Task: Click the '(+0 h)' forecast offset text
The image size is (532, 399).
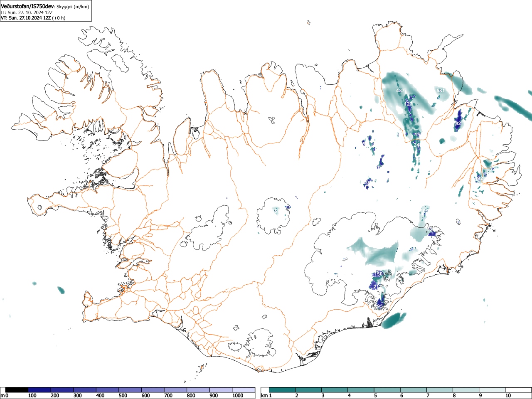Action: click(59, 18)
